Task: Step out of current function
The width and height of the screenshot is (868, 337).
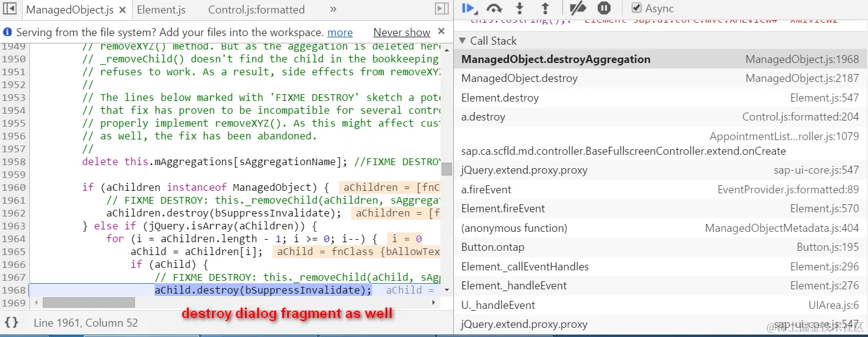Action: 545,9
